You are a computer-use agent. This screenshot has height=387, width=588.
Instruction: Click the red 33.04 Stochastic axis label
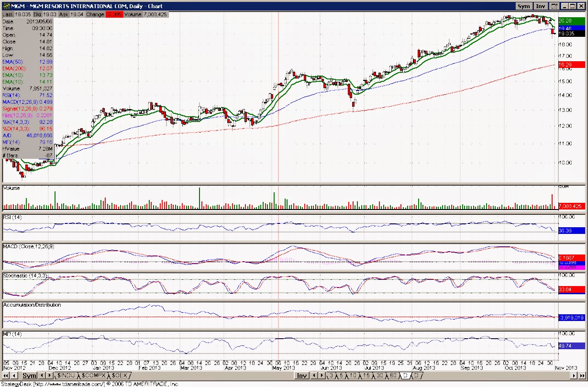click(572, 289)
